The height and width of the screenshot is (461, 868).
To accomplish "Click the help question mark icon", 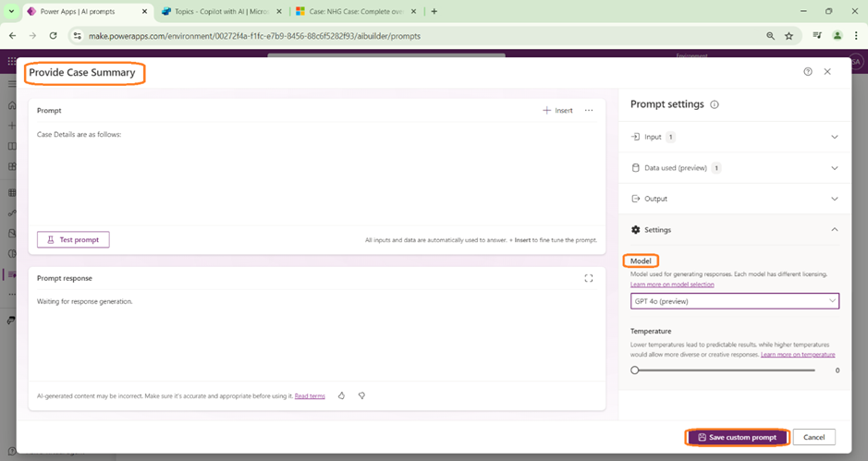I will pos(808,72).
